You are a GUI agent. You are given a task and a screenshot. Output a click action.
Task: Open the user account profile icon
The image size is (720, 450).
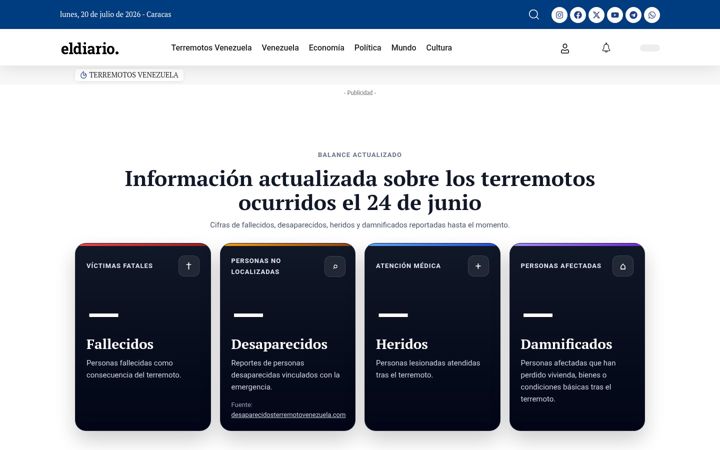[565, 48]
